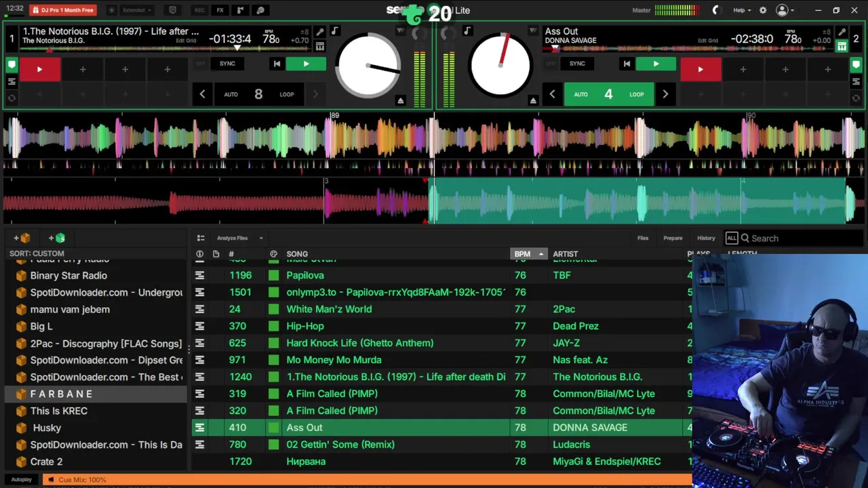Open the sampler panel icon beside FX
868x488 pixels.
coord(240,10)
